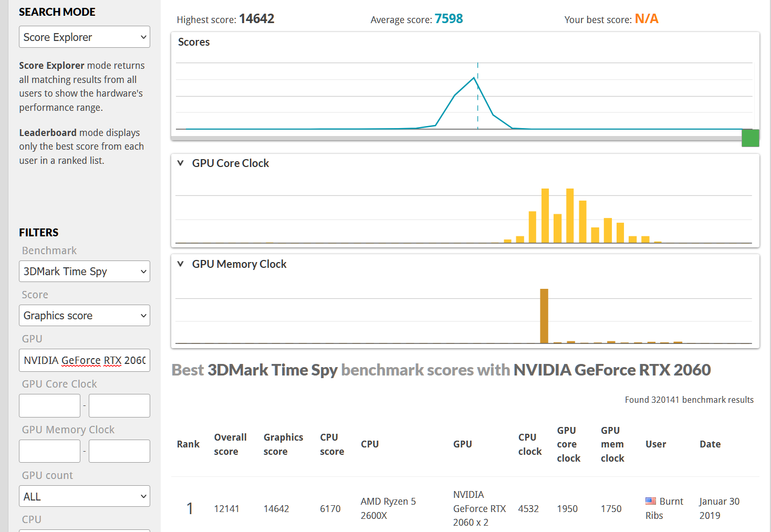Click the graphics score value 14642 in row 1
The image size is (771, 532).
[276, 508]
